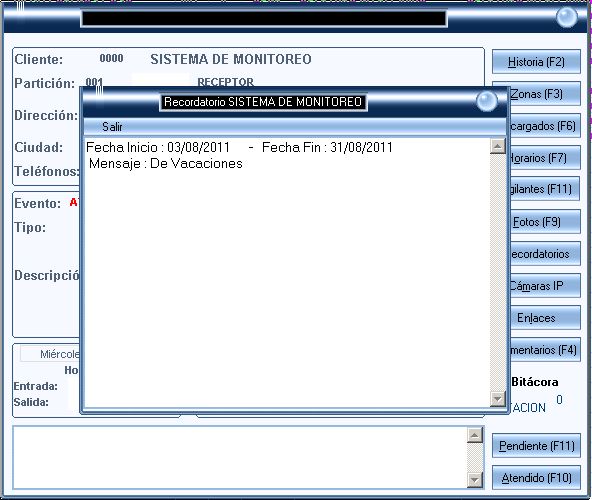Image resolution: width=592 pixels, height=500 pixels.
Task: Click client number 0000
Action: [x=111, y=59]
